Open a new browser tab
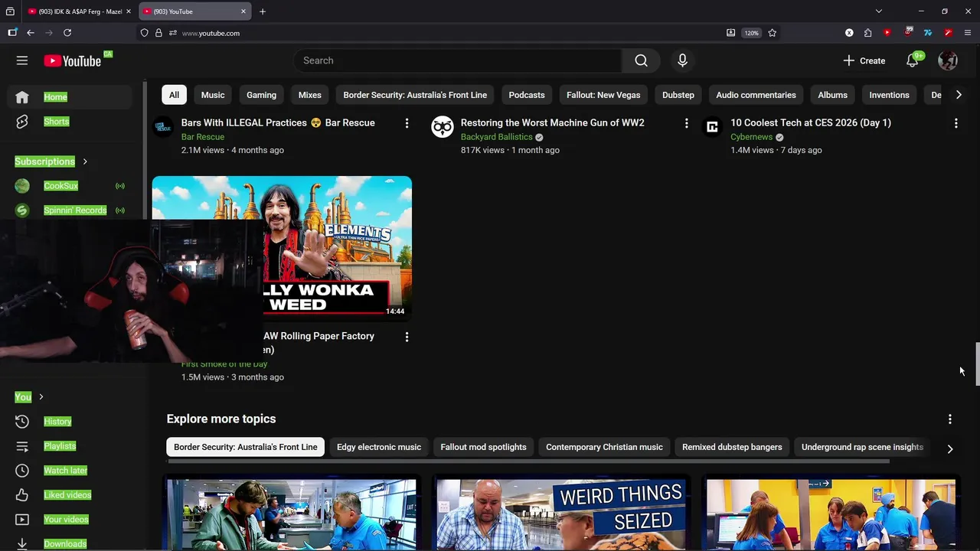 coord(263,11)
